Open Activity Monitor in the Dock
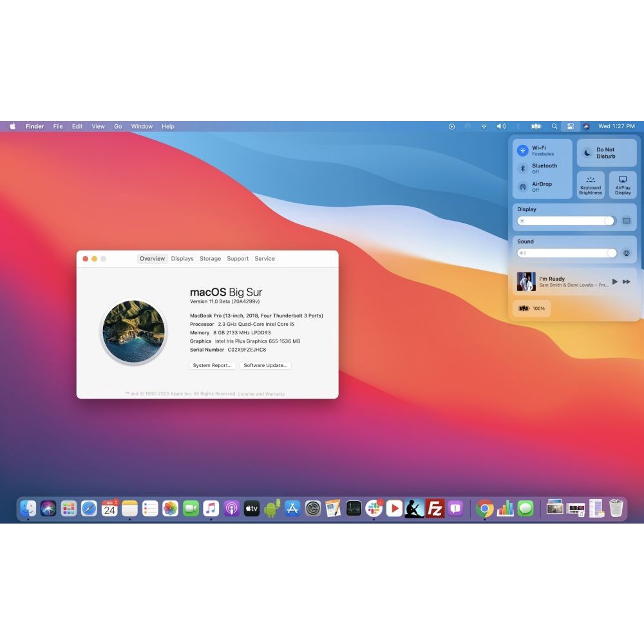 (353, 509)
